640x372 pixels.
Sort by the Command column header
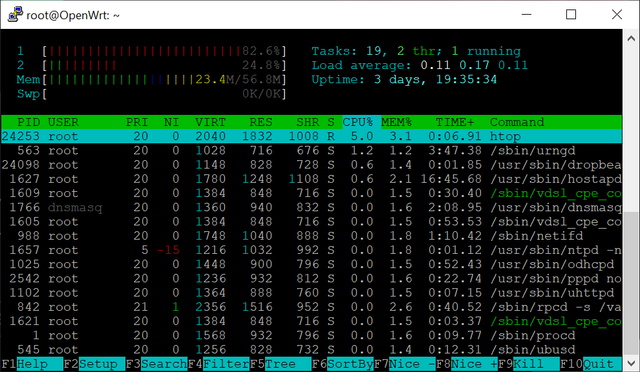coord(517,122)
